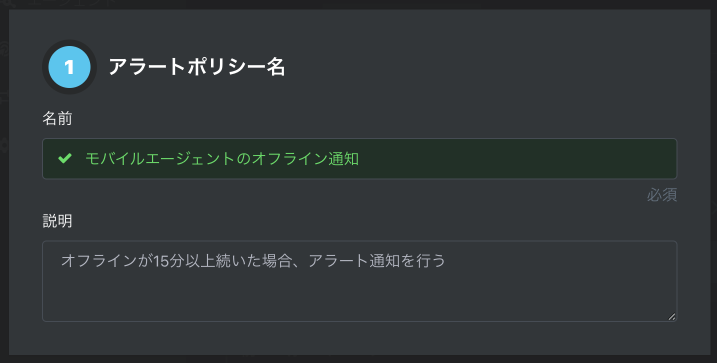The image size is (717, 363).
Task: Click the textarea resize grip corner
Action: pos(671,316)
